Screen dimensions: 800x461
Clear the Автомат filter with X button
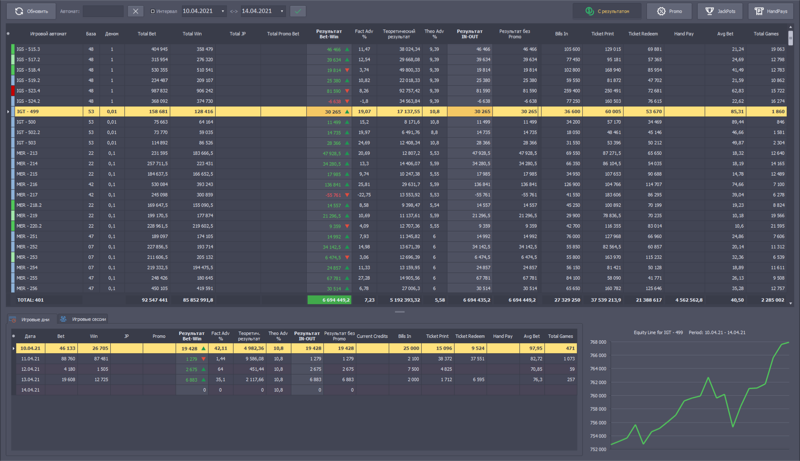[136, 11]
